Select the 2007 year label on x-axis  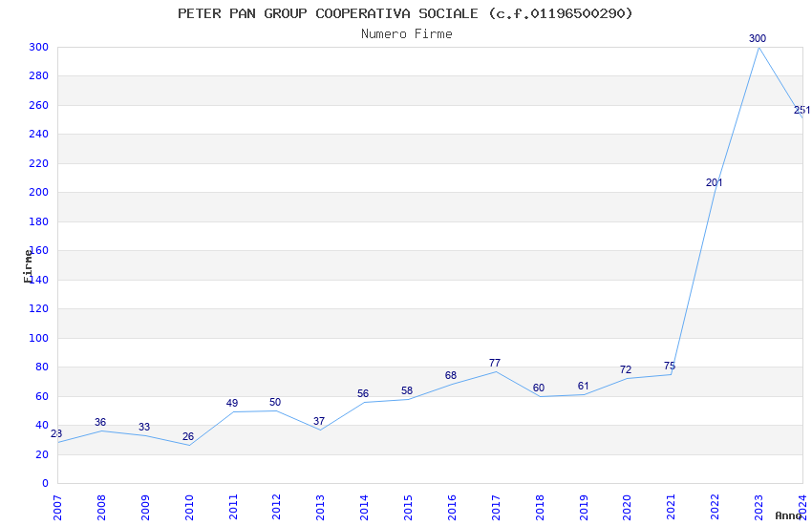[57, 508]
